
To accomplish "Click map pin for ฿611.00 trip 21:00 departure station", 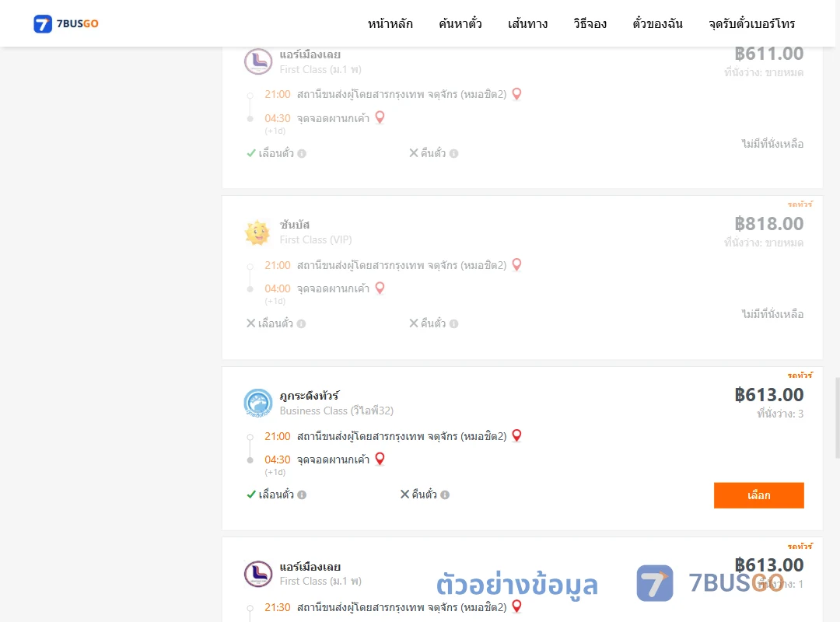I will 516,94.
